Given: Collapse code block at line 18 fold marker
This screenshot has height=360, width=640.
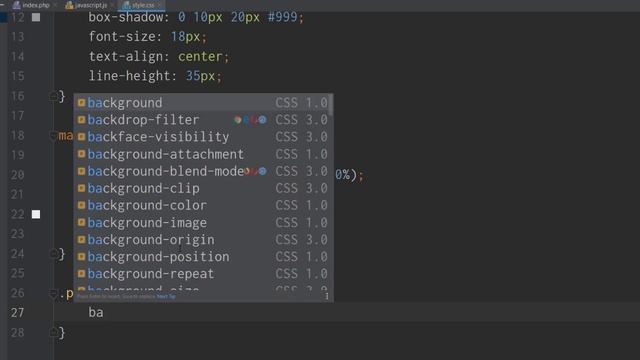Looking at the screenshot, I should coord(53,135).
